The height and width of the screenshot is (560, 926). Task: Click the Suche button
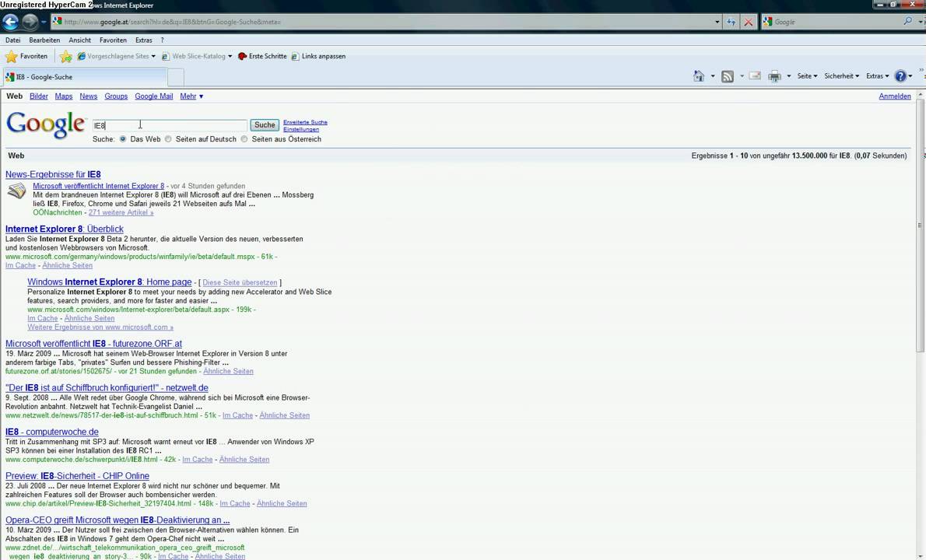pos(265,125)
